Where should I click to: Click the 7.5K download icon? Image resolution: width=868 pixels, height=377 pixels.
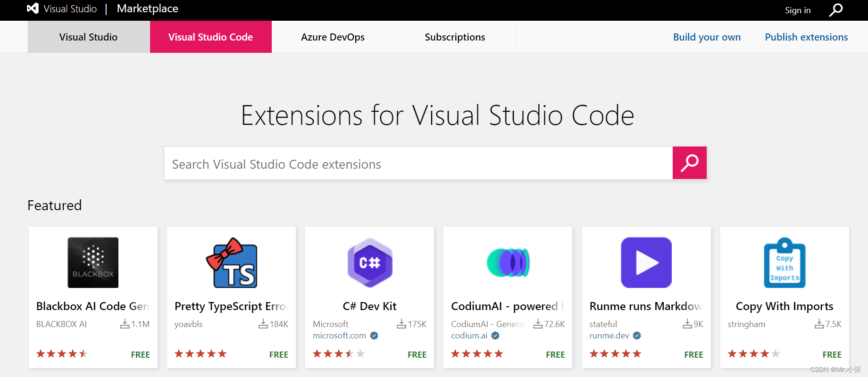(x=819, y=324)
